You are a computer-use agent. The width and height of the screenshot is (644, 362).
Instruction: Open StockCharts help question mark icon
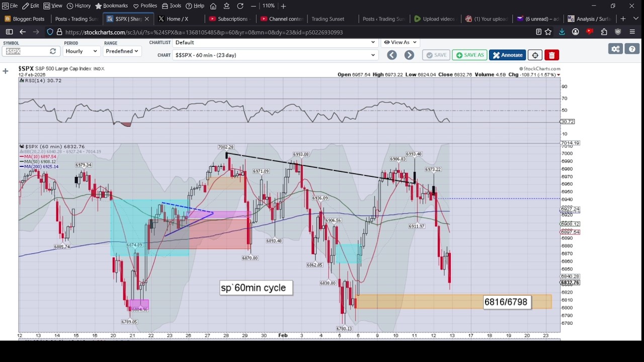tap(632, 49)
